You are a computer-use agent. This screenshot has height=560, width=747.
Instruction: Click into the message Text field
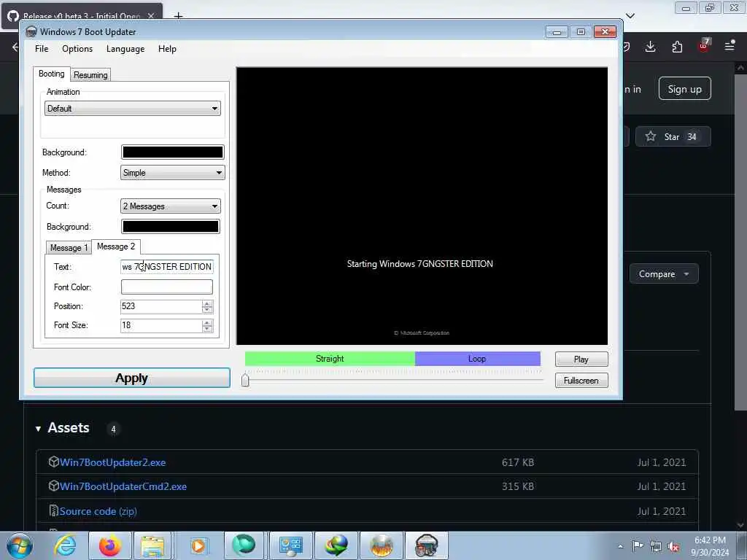(x=167, y=267)
